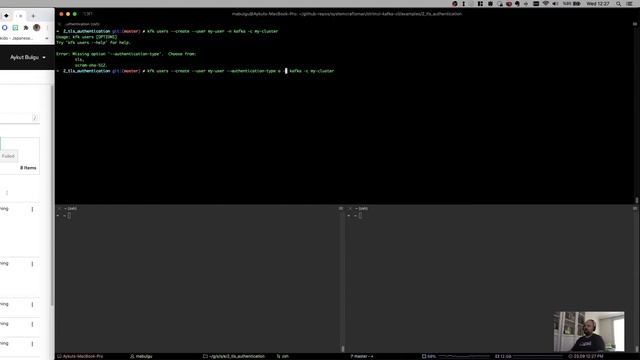Viewport: 640px width, 360px height.
Task: Click the blue circle extension icon in browser toolbar
Action: [x=4, y=28]
